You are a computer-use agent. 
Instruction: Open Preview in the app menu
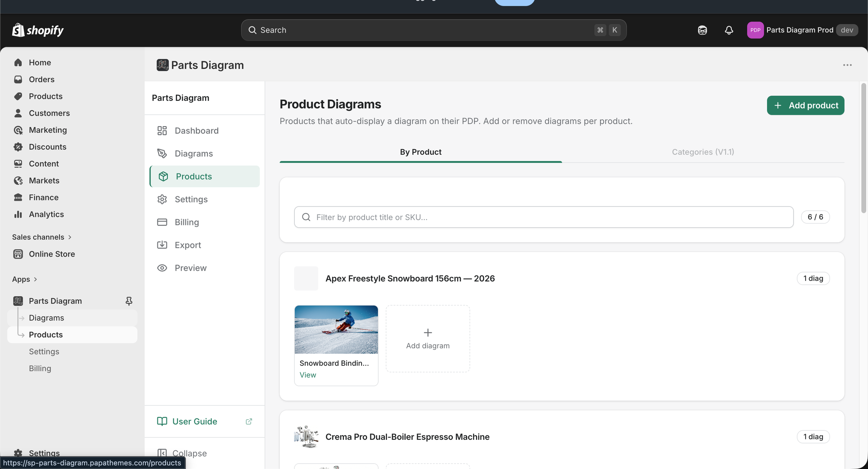point(205,268)
